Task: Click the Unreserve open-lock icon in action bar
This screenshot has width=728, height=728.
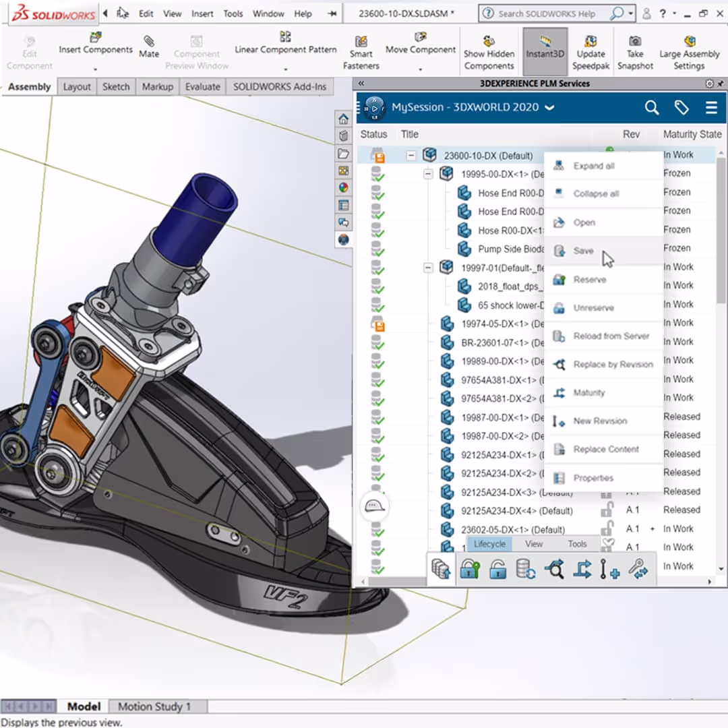Action: point(497,569)
